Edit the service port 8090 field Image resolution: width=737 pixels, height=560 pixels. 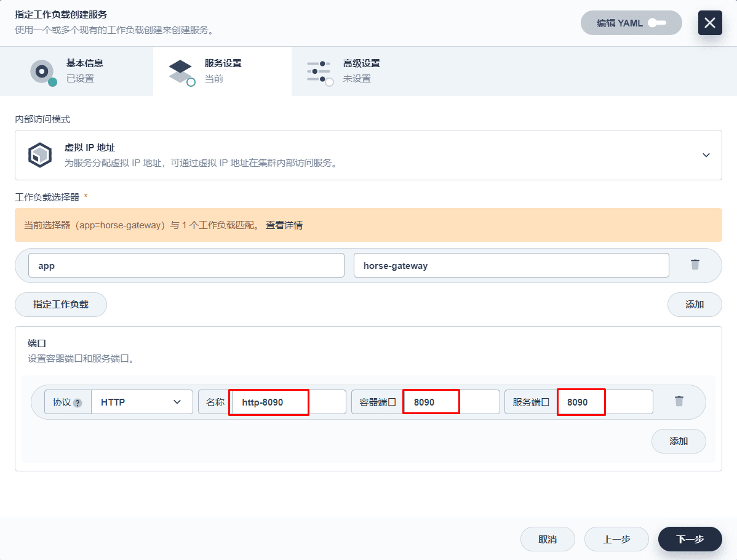(x=605, y=402)
